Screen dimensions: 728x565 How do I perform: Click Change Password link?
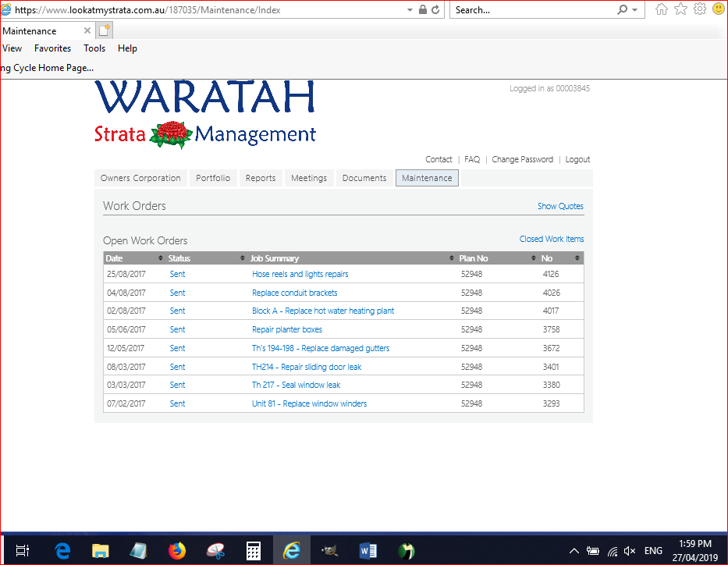[x=522, y=159]
